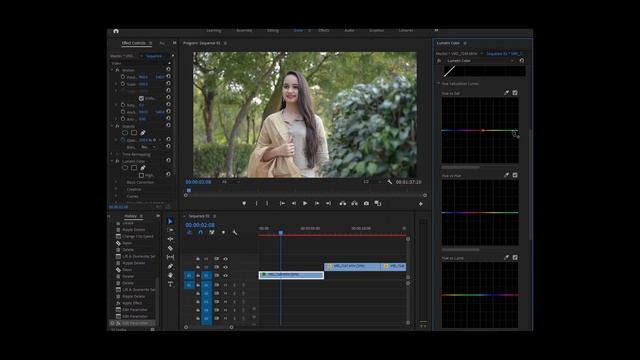Screen dimensions: 640x360
Task: Click the Lift button
Action: pos(343,203)
